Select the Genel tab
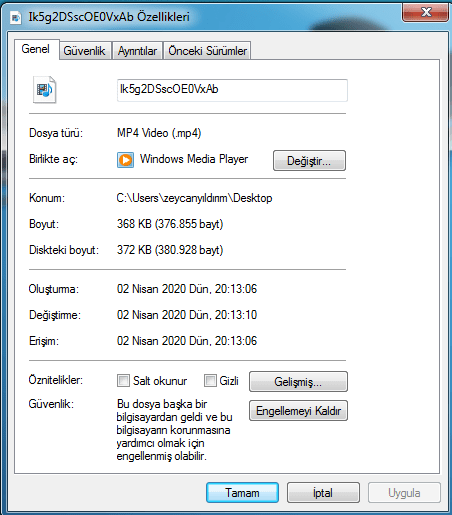This screenshot has height=515, width=452. click(36, 49)
